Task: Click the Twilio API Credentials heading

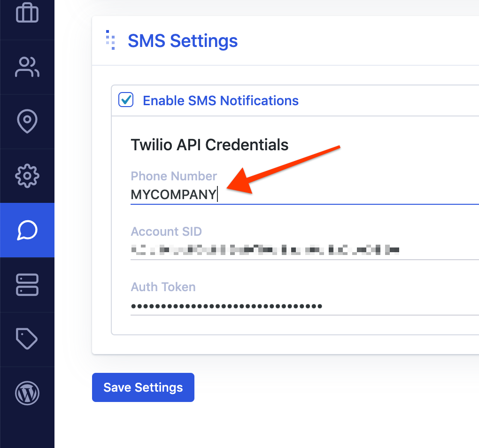Action: coord(209,145)
